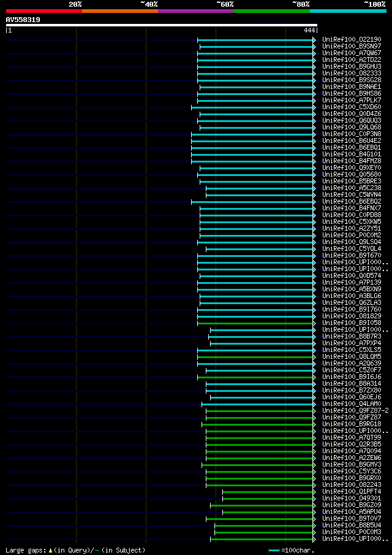392x555 pixels.
Task: Select the UniRef100_B6EBQ1 hit label
Action: click(x=352, y=147)
